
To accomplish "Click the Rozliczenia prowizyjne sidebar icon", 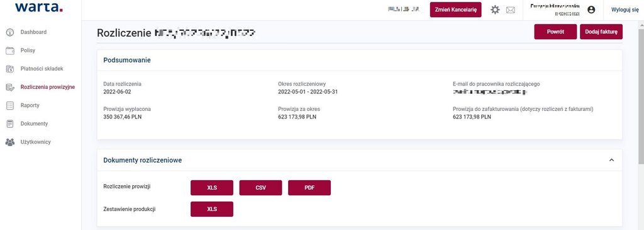I will [x=10, y=87].
